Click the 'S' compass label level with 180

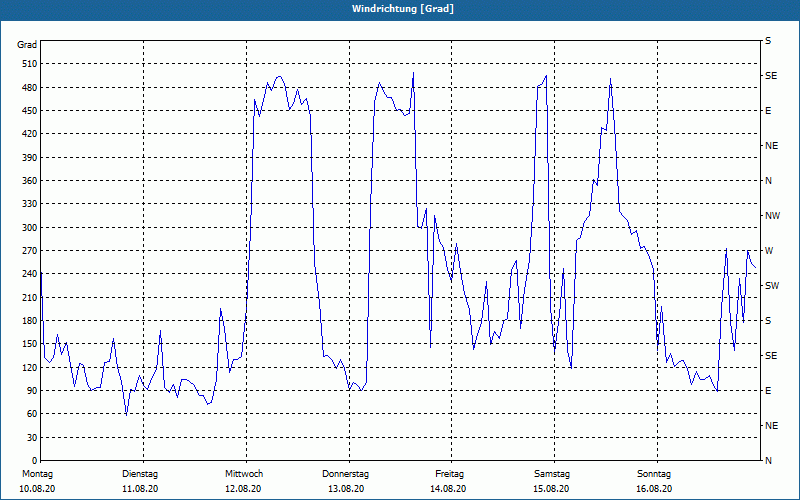click(x=768, y=321)
